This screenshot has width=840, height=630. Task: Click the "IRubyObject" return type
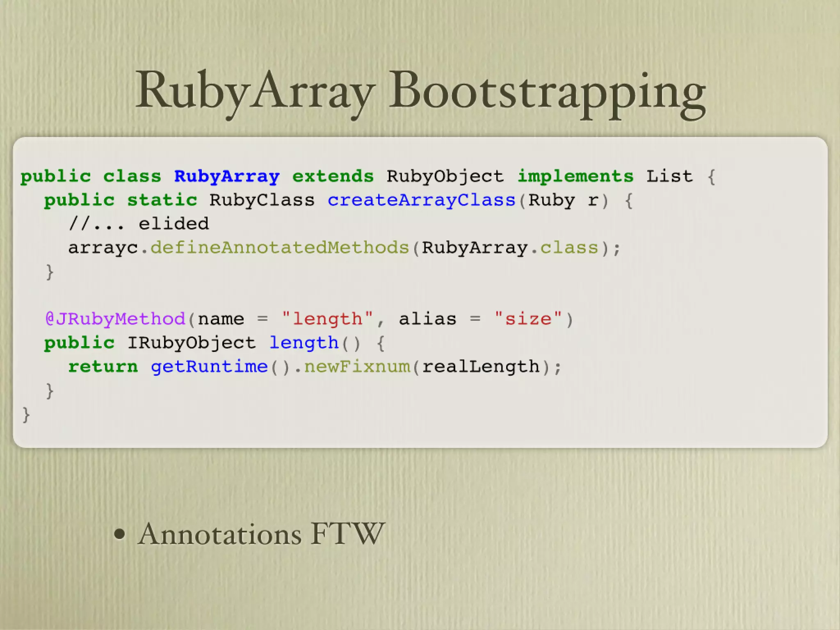click(192, 343)
